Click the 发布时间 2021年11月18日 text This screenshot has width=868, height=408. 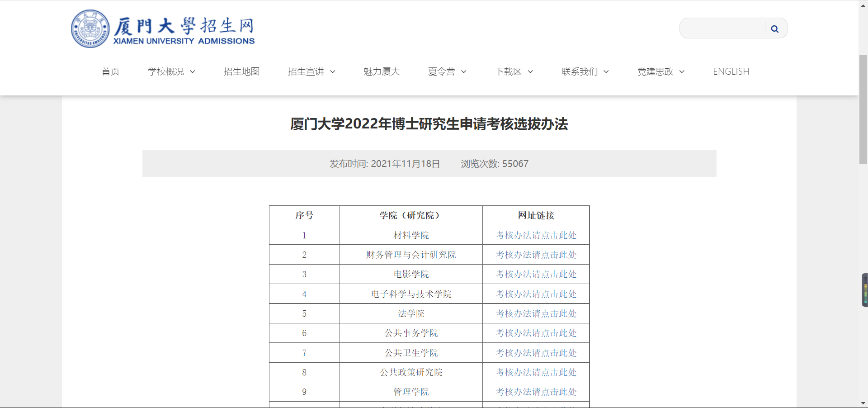pos(385,164)
